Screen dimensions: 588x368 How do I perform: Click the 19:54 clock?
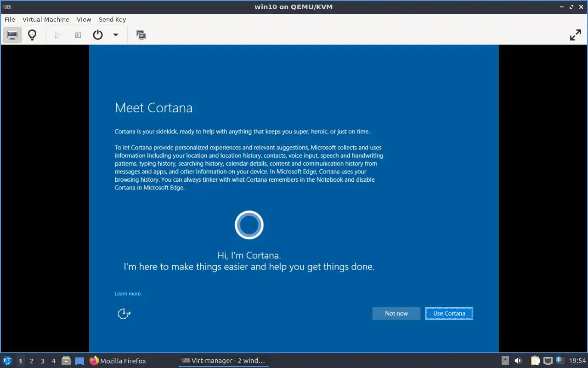click(577, 361)
